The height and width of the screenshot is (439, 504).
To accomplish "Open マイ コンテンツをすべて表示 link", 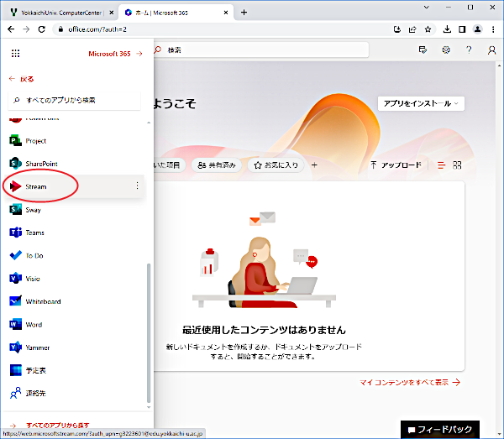I will tap(410, 383).
